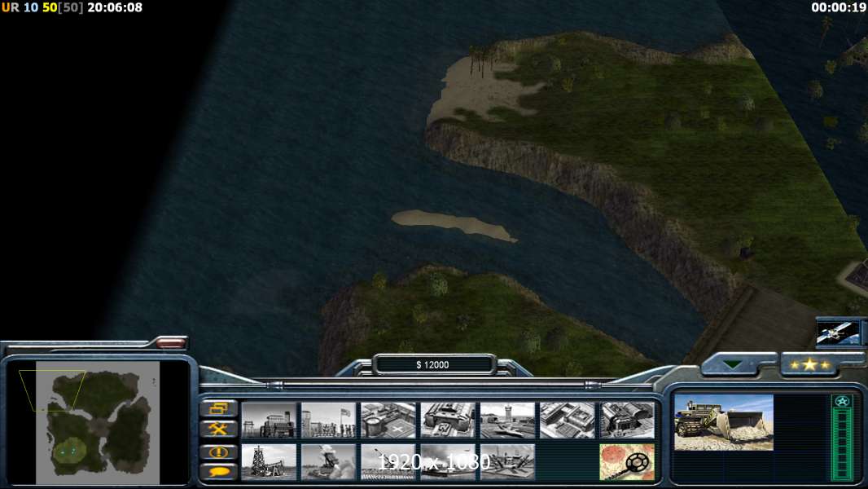Image resolution: width=868 pixels, height=489 pixels.
Task: Open Generals Powers three-star button
Action: click(809, 365)
